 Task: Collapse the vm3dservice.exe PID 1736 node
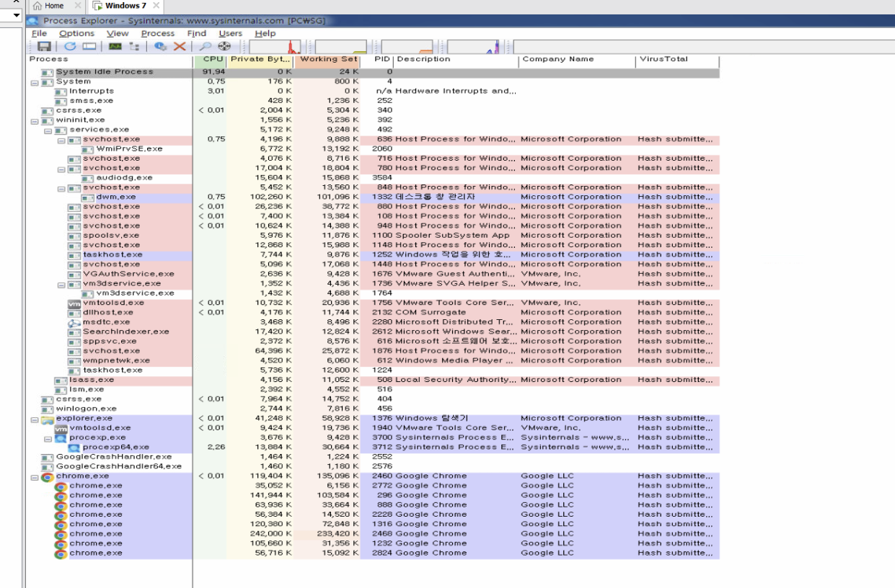point(61,284)
